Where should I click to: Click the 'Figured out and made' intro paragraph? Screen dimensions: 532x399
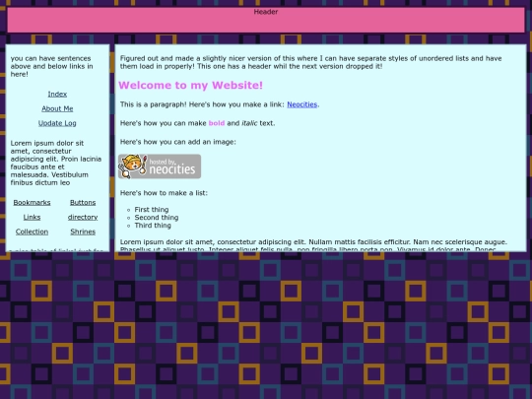tap(310, 62)
